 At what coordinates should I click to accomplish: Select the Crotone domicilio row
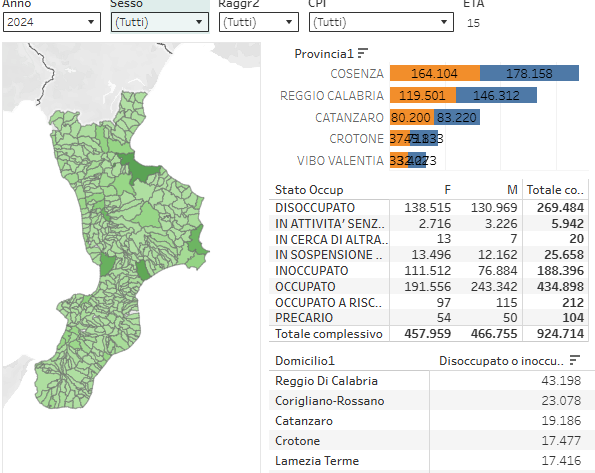coord(432,441)
